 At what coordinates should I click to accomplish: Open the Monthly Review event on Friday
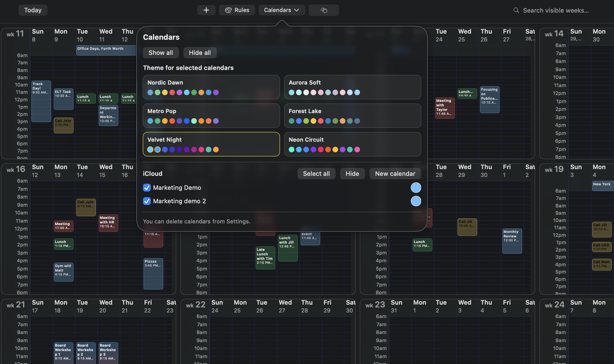(x=512, y=241)
